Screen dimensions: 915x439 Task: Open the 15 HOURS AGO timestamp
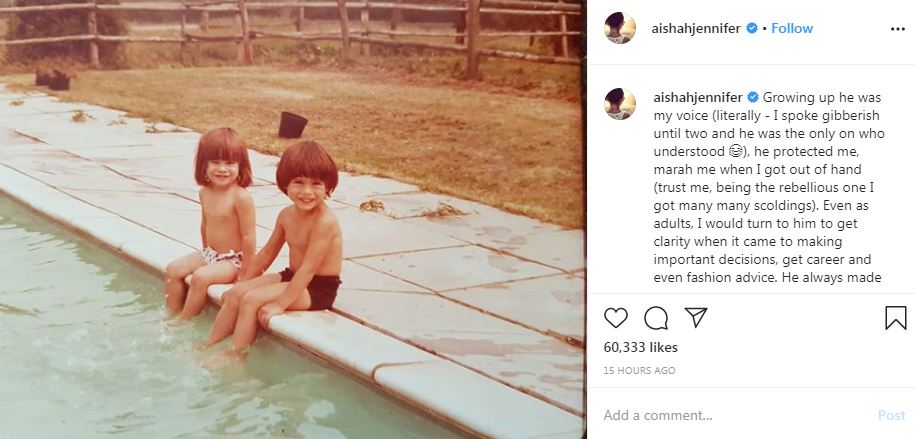click(640, 371)
